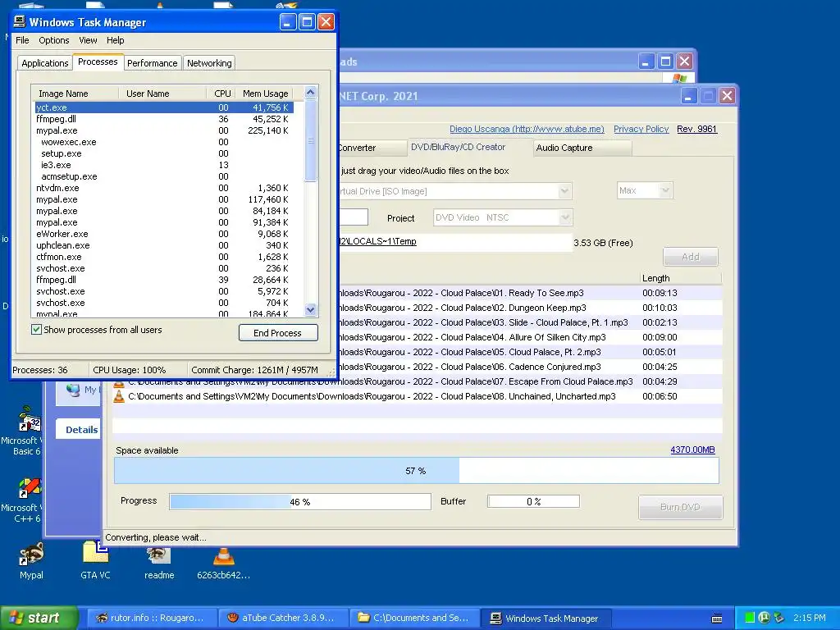Switch to the Converter tab in aTube Catcher
This screenshot has height=630, width=840.
coord(372,148)
